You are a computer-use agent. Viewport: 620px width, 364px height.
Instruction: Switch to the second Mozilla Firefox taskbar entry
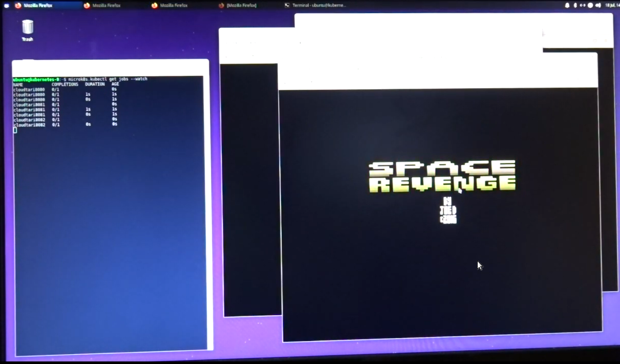pyautogui.click(x=106, y=5)
